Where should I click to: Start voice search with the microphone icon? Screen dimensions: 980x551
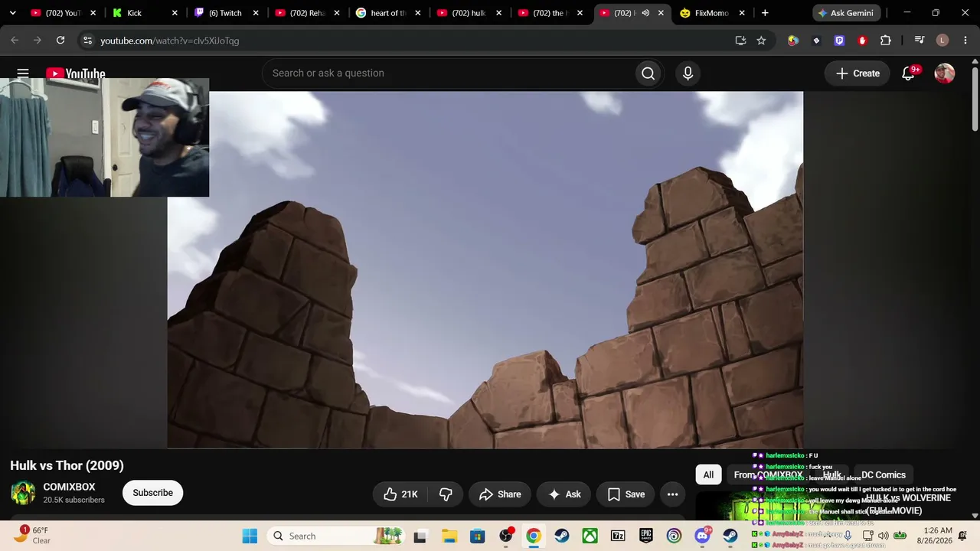pos(688,73)
